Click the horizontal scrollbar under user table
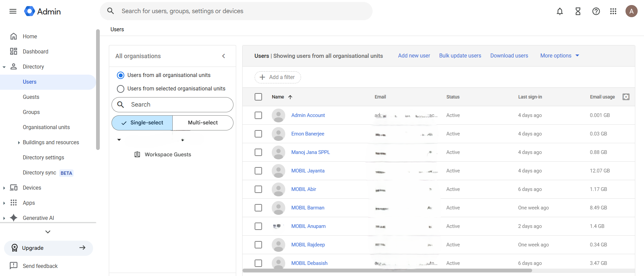The height and width of the screenshot is (276, 644). coord(387,271)
